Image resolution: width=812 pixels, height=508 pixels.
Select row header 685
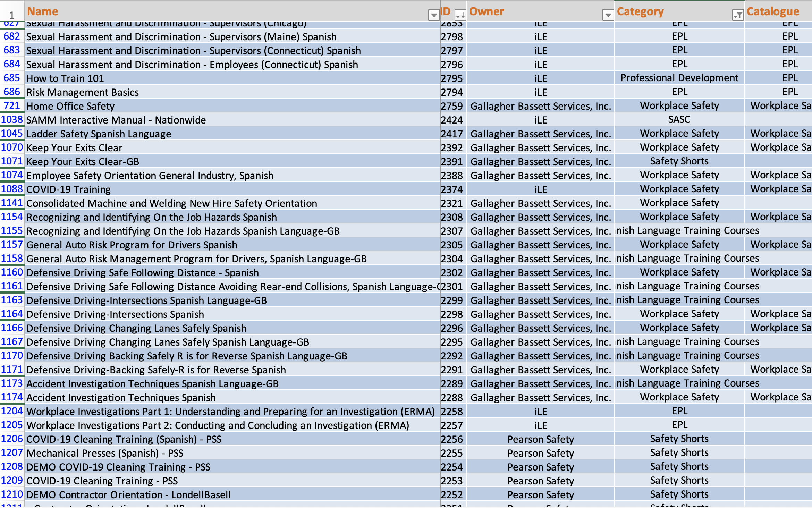[x=12, y=78]
